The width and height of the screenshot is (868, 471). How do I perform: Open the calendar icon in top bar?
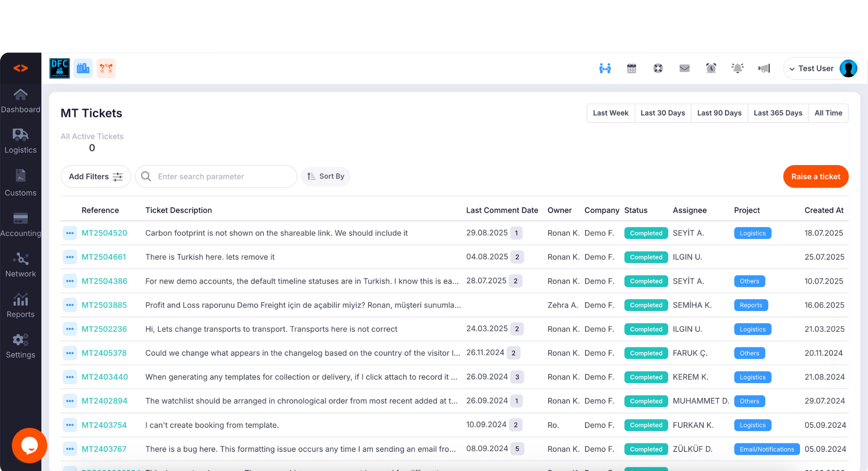tap(632, 68)
